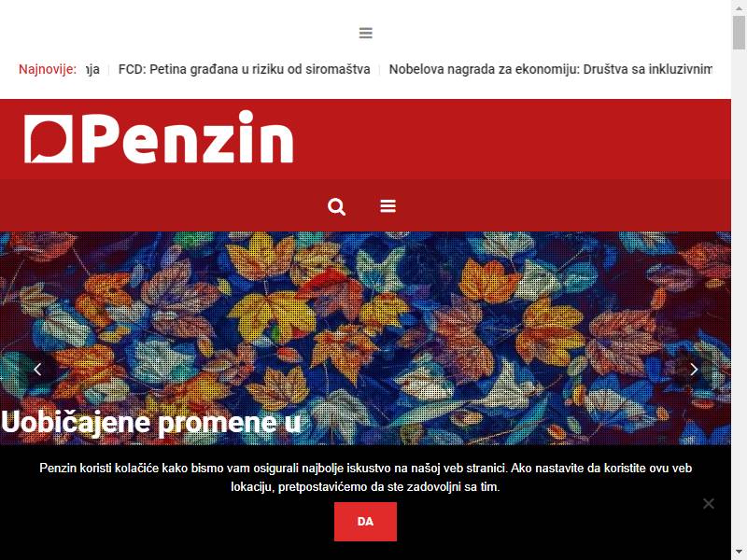Click the cookie notice message text

pyautogui.click(x=365, y=477)
